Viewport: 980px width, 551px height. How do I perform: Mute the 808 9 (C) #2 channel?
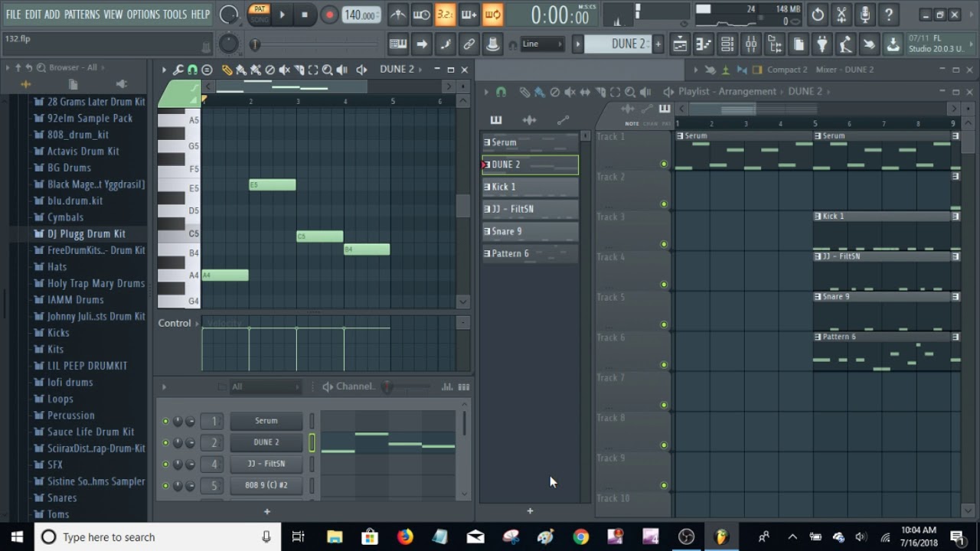click(x=165, y=485)
